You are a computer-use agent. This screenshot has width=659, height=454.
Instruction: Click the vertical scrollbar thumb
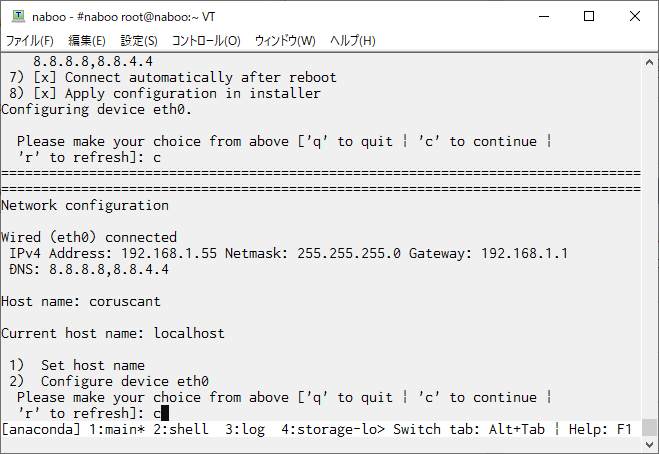(649, 428)
